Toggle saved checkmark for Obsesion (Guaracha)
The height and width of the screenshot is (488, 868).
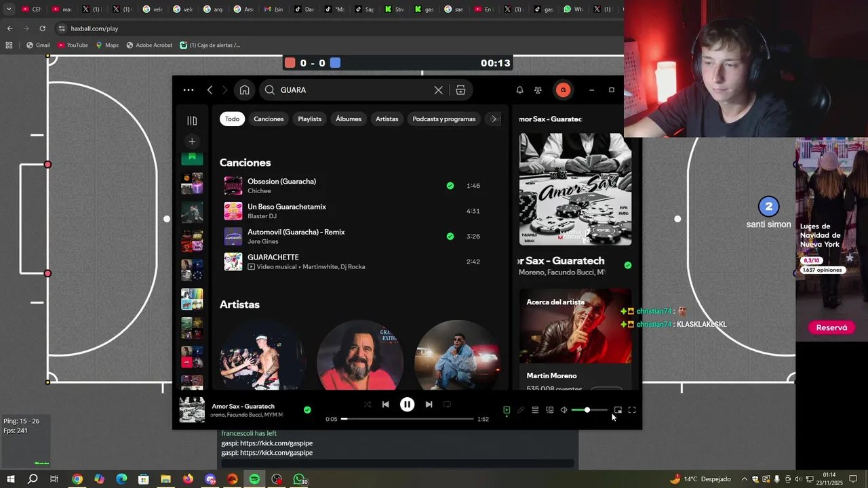[x=450, y=186]
